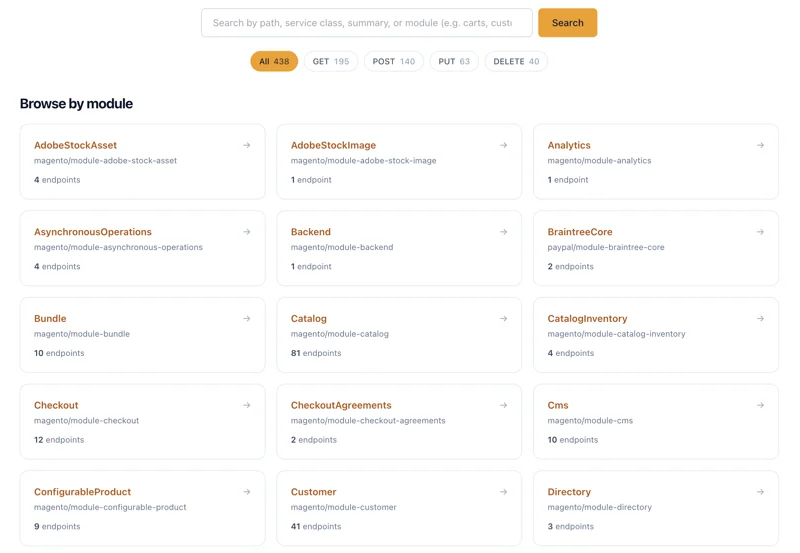800x553 pixels.
Task: Open the Backend module title link
Action: [311, 232]
